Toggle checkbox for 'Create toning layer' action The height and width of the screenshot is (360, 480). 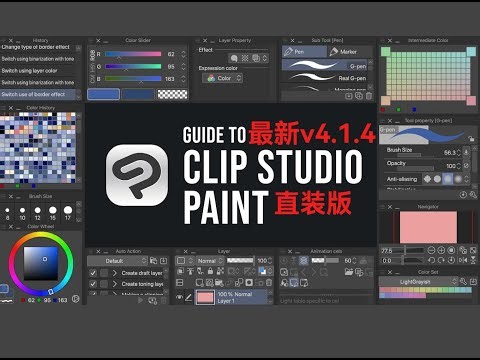pos(93,284)
